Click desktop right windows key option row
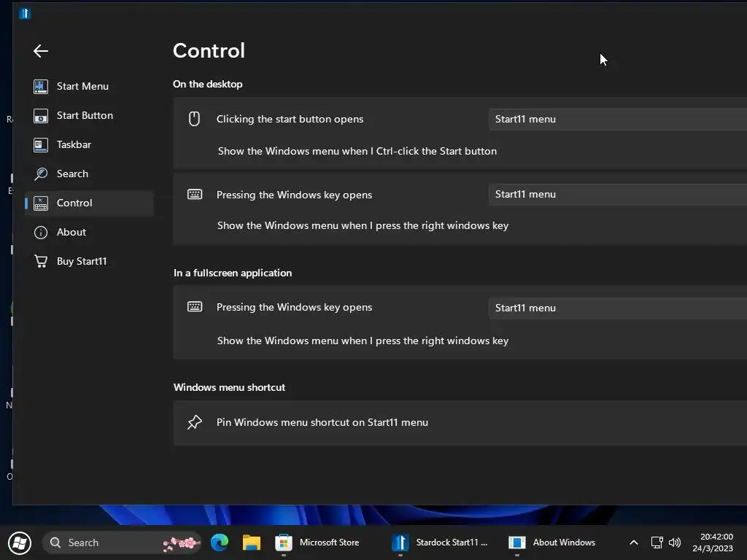 point(363,226)
